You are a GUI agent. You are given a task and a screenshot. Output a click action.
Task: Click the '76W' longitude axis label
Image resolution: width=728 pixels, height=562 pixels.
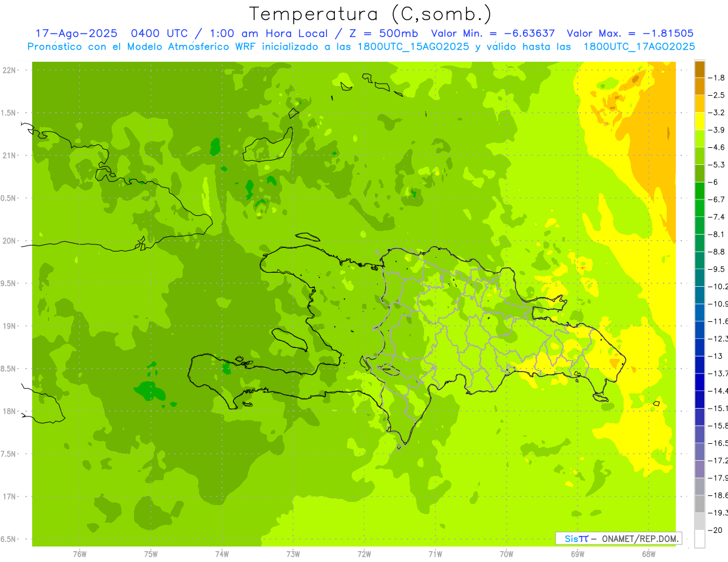[x=79, y=554]
